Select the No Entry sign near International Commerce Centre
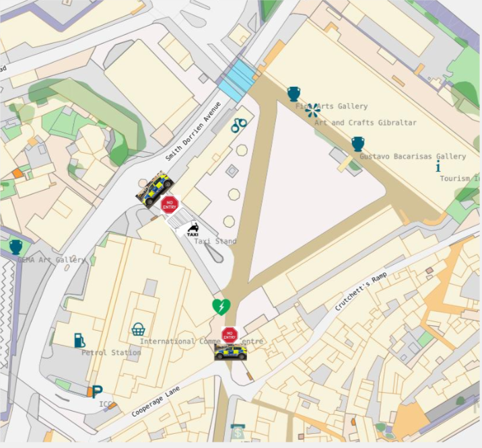This screenshot has height=448, width=482. click(x=230, y=335)
